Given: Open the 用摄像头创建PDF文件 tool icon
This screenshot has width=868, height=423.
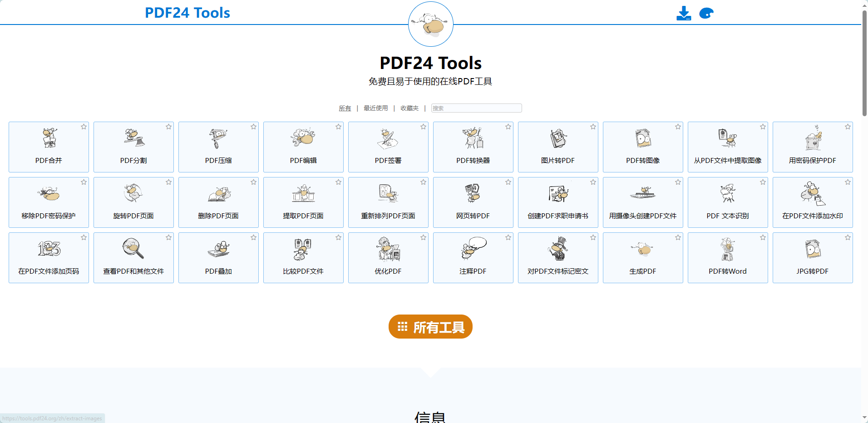Looking at the screenshot, I should [x=643, y=193].
